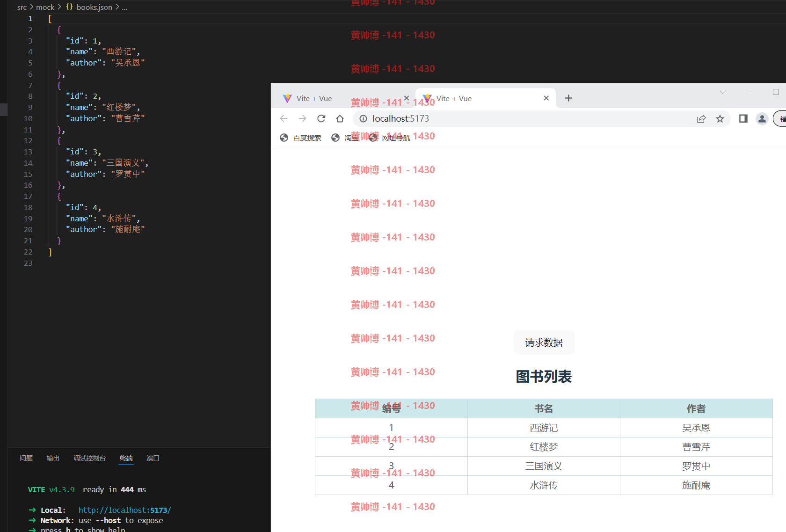
Task: Select the 三国演义 table cell
Action: point(544,466)
